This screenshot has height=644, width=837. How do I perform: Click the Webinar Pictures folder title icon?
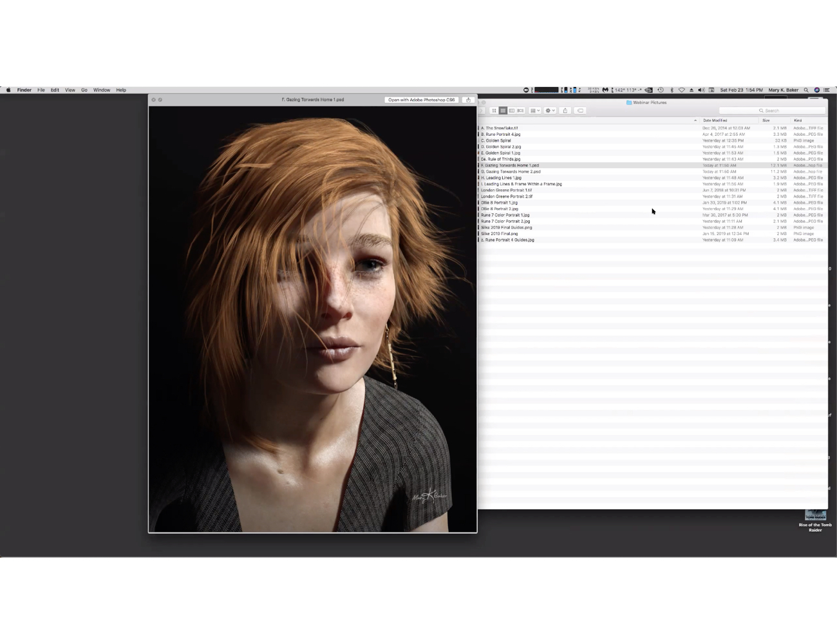(629, 102)
